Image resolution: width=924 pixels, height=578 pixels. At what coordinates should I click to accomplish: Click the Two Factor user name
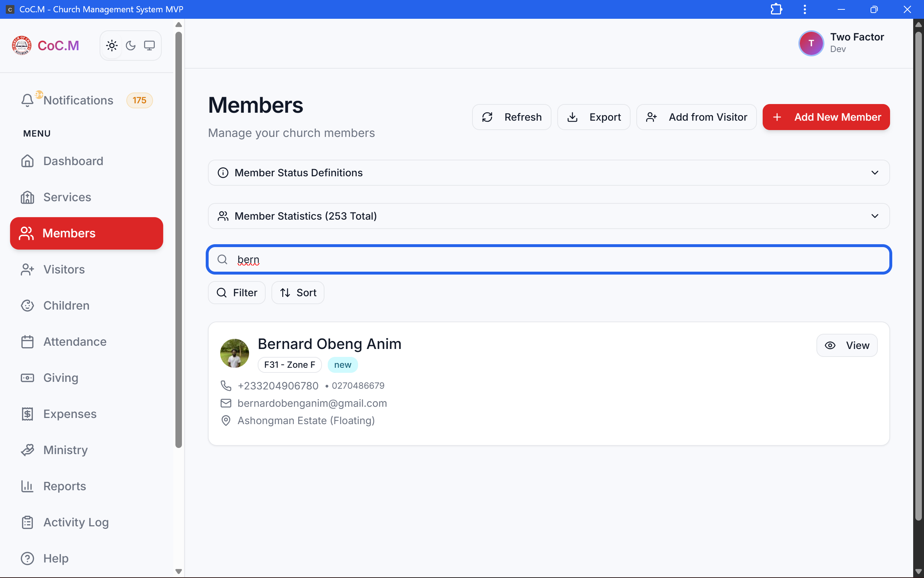click(857, 37)
